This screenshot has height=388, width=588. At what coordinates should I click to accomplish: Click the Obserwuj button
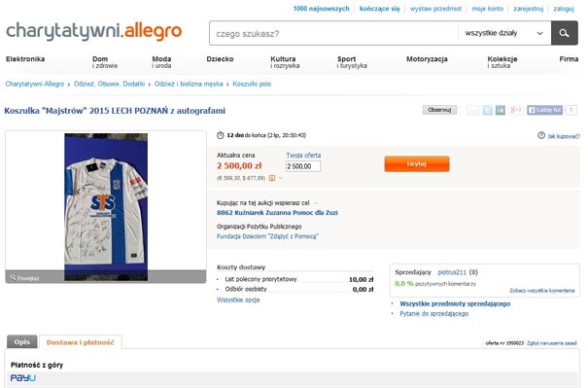[x=439, y=110]
